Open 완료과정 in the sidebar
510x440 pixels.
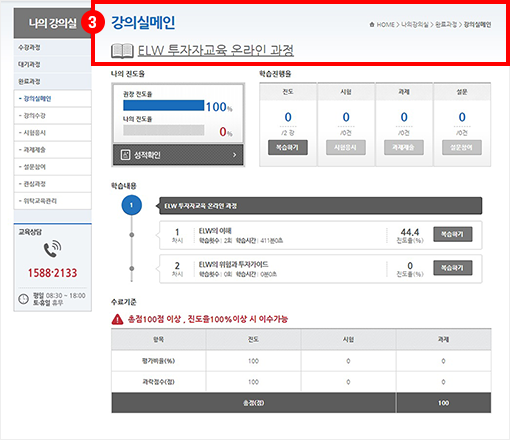pos(53,81)
